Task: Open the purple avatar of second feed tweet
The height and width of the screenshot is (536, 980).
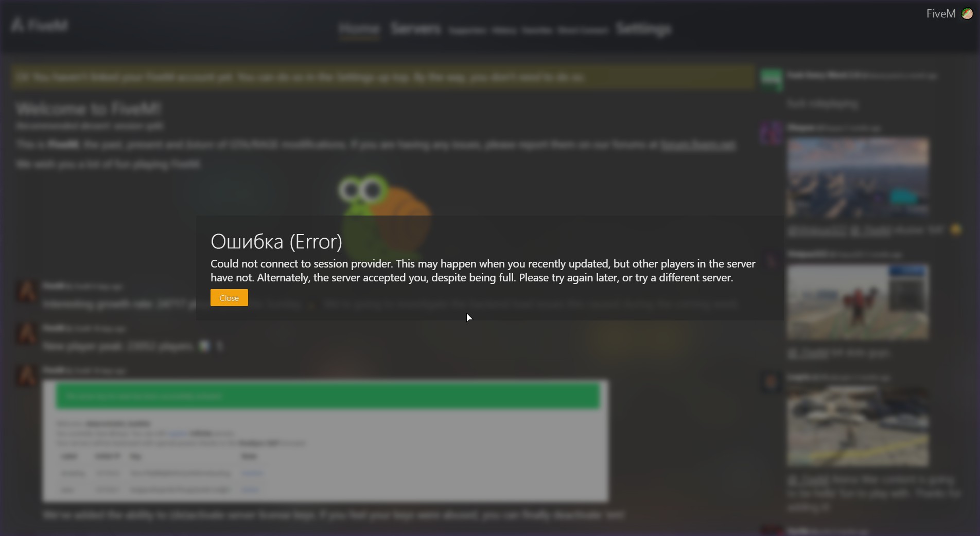Action: [x=771, y=133]
